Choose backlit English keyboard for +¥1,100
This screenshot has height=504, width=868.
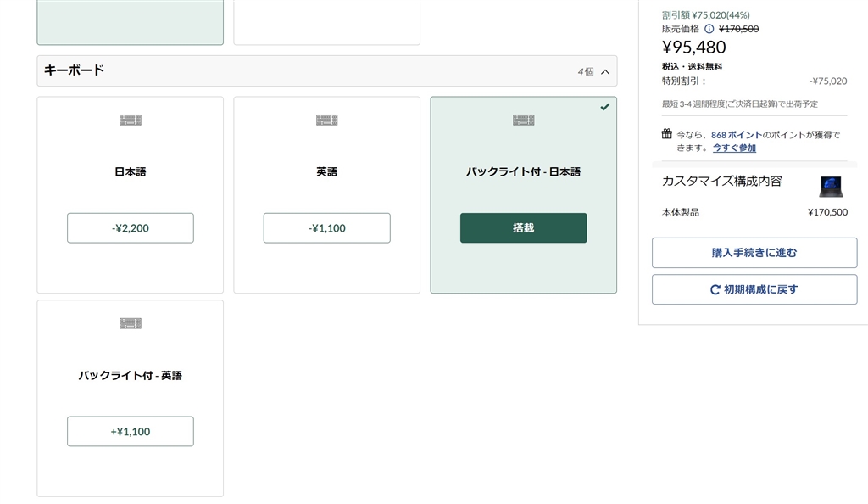click(x=131, y=432)
